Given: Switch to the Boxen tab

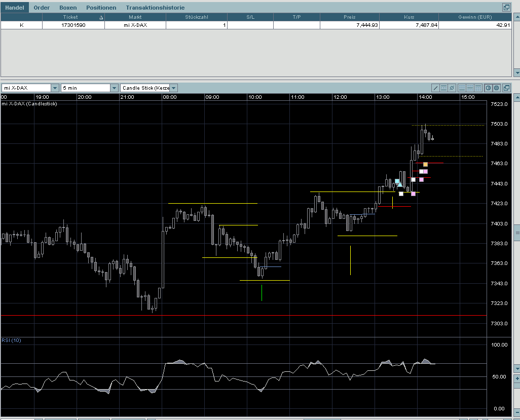Looking at the screenshot, I should click(68, 7).
